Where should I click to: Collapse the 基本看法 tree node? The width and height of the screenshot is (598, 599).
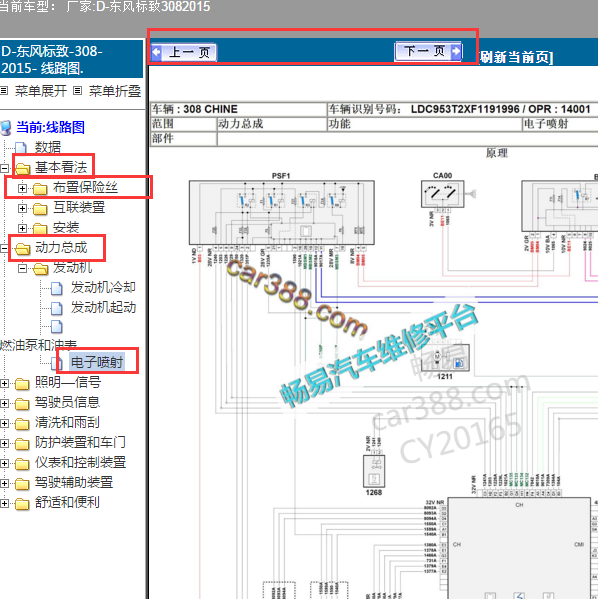4,168
